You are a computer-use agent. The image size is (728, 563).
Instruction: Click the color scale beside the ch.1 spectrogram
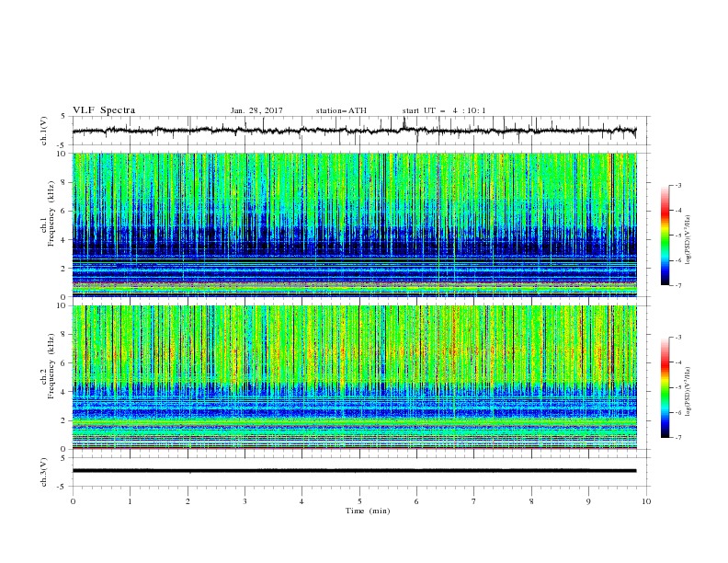[x=665, y=235]
